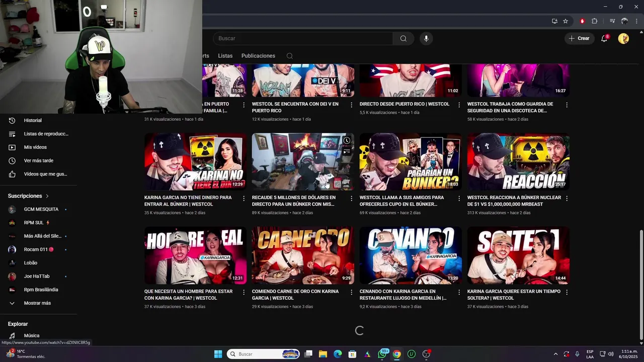The image size is (644, 362).
Task: Open Joe HaTTab subscription
Action: click(38, 277)
